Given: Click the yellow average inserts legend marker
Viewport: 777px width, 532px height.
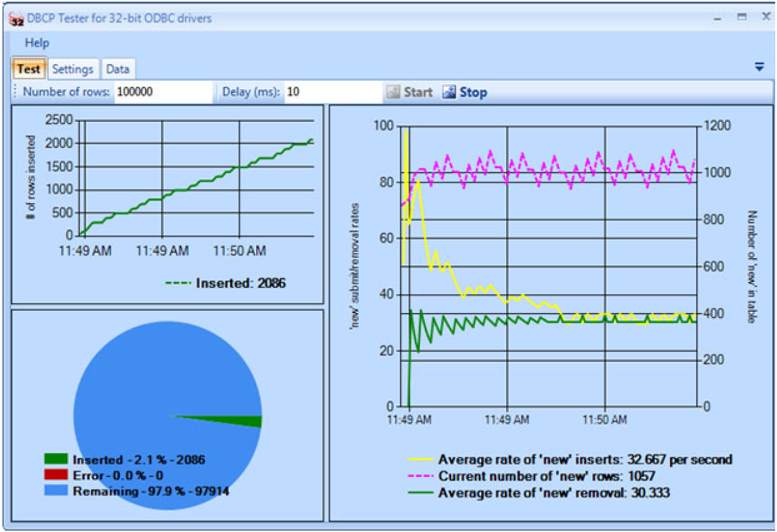Looking at the screenshot, I should (421, 459).
